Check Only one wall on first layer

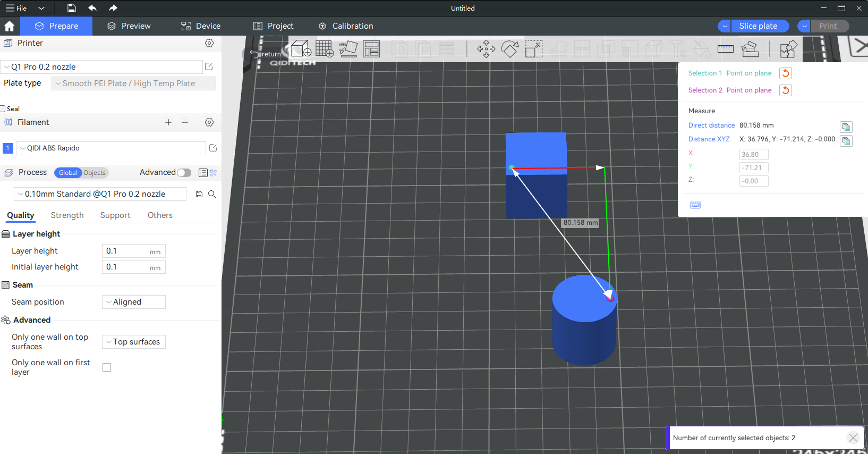point(107,367)
